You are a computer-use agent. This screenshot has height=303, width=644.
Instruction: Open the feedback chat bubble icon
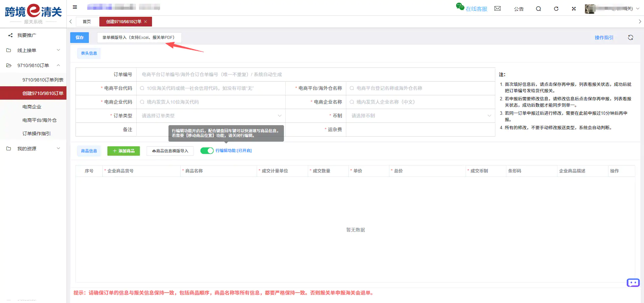(633, 283)
